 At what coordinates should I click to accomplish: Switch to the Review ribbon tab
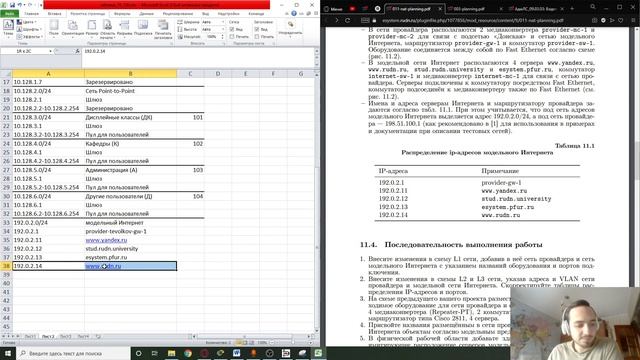coord(178,13)
